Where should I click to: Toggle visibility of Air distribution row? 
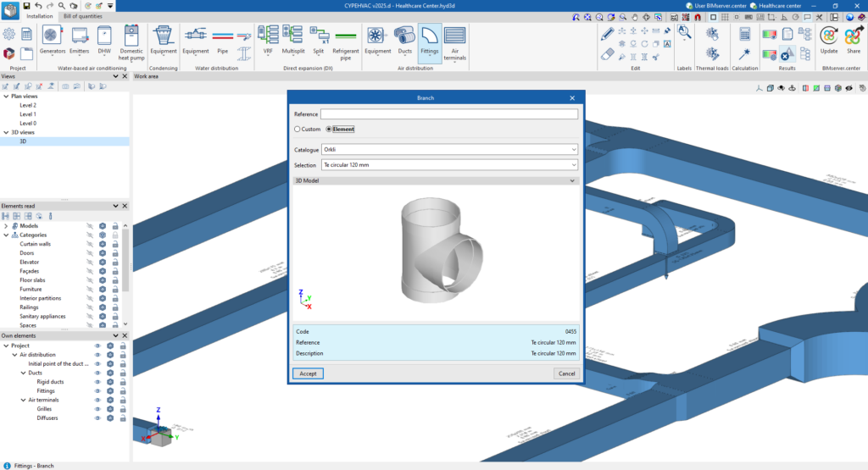(x=97, y=355)
